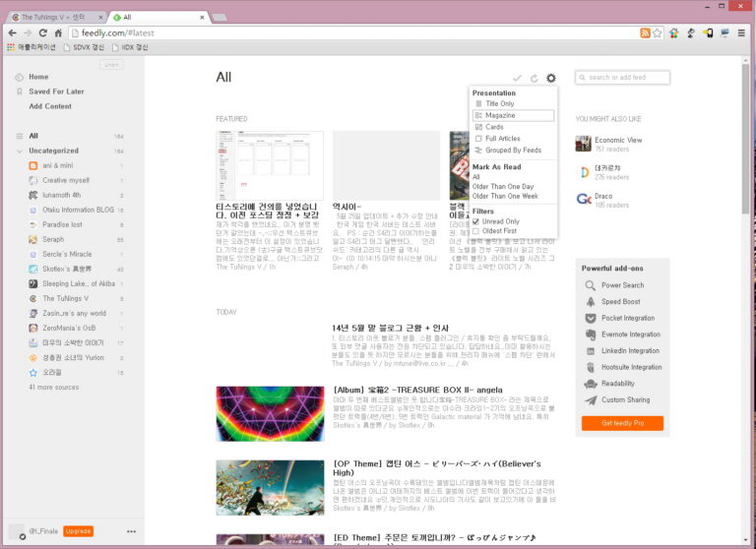This screenshot has height=549, width=756.
Task: Click the Custom Sharing paper plane icon
Action: coord(591,400)
